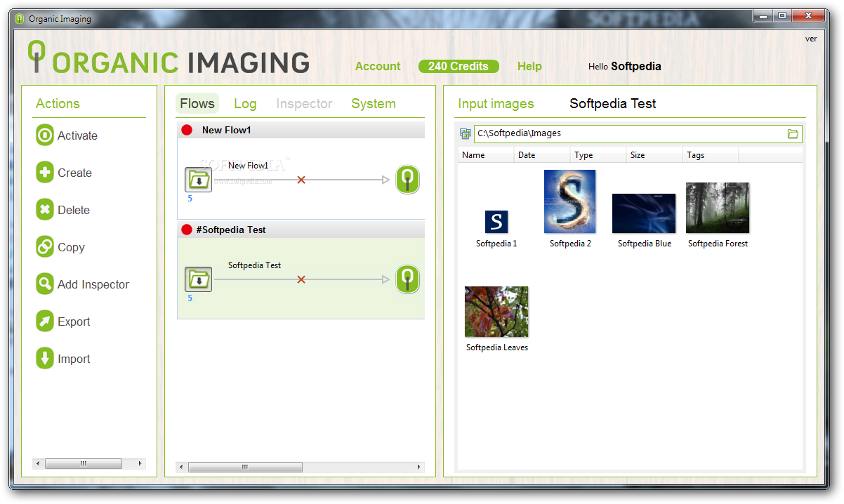Toggle the red status dot of #Softpedia Test
The image size is (844, 504).
point(187,230)
